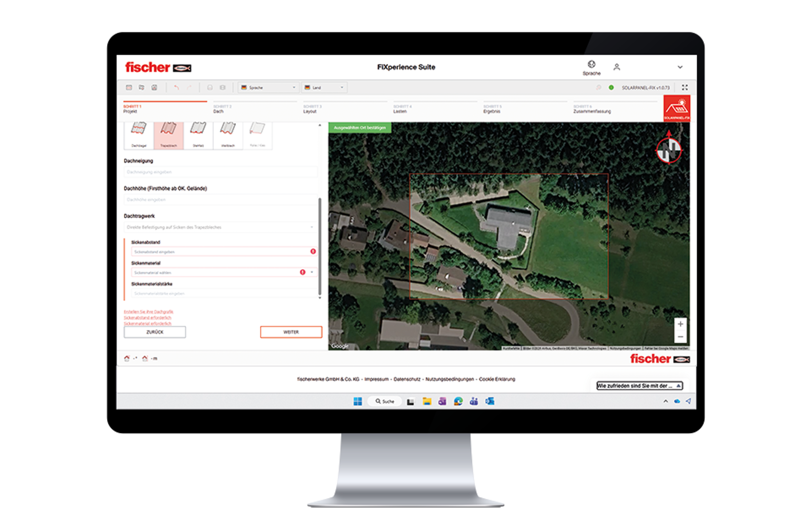Expand the account menu chevron in header
The image size is (811, 532).
coord(680,67)
